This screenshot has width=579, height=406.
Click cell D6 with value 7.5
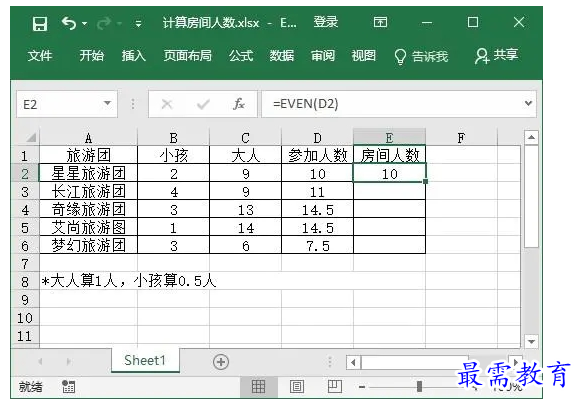click(x=318, y=246)
